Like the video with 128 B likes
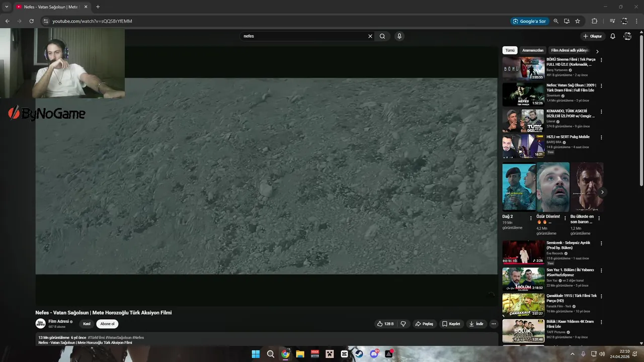Viewport: 644px width, 362px height. 385,324
